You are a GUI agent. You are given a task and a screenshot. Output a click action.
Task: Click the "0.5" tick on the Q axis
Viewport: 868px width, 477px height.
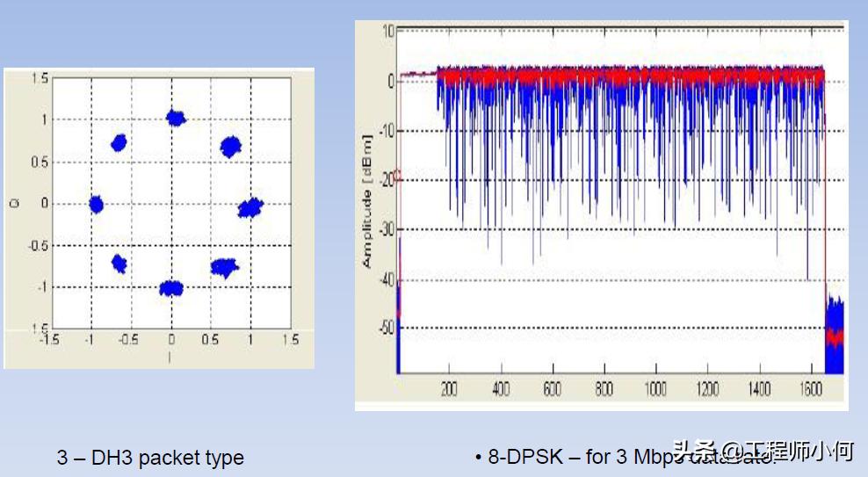pos(40,163)
